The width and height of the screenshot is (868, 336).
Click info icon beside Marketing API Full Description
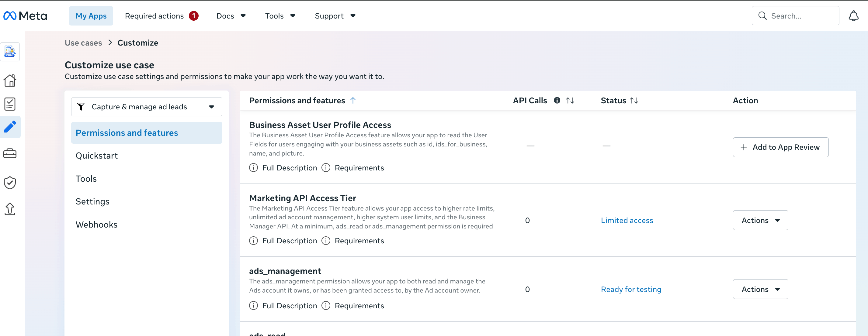(253, 241)
